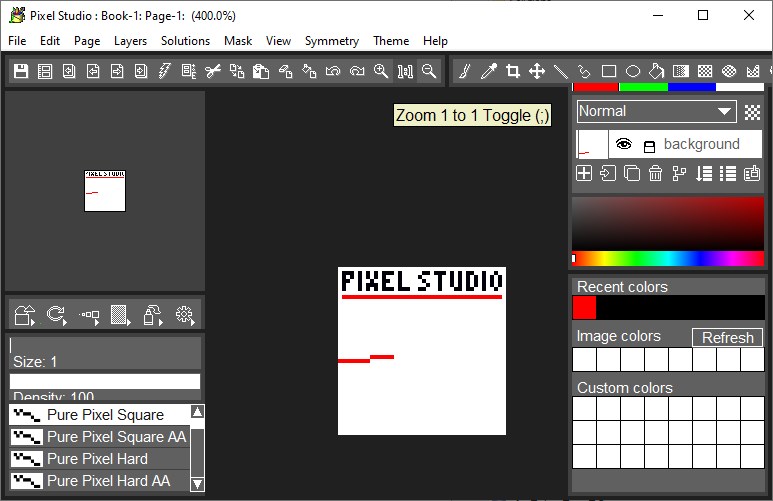Screen dimensions: 773x501
Task: Click the page preview thumbnail in navigator
Action: pos(105,191)
